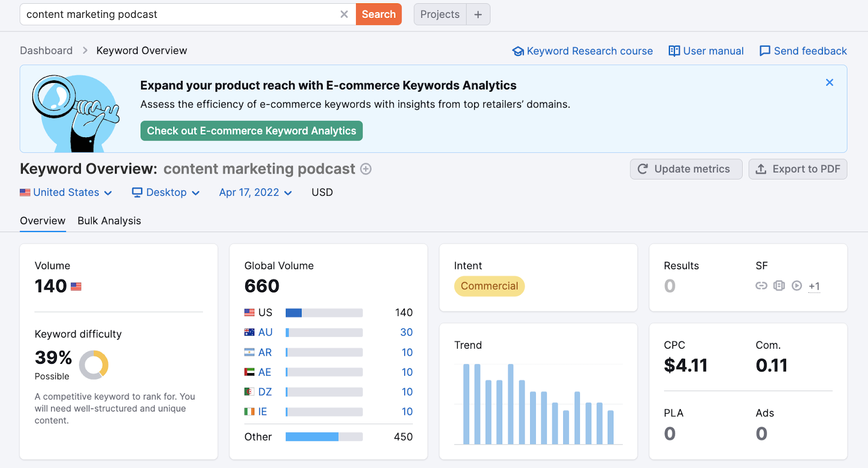Viewport: 868px width, 468px height.
Task: Open the United States country dropdown
Action: point(66,193)
